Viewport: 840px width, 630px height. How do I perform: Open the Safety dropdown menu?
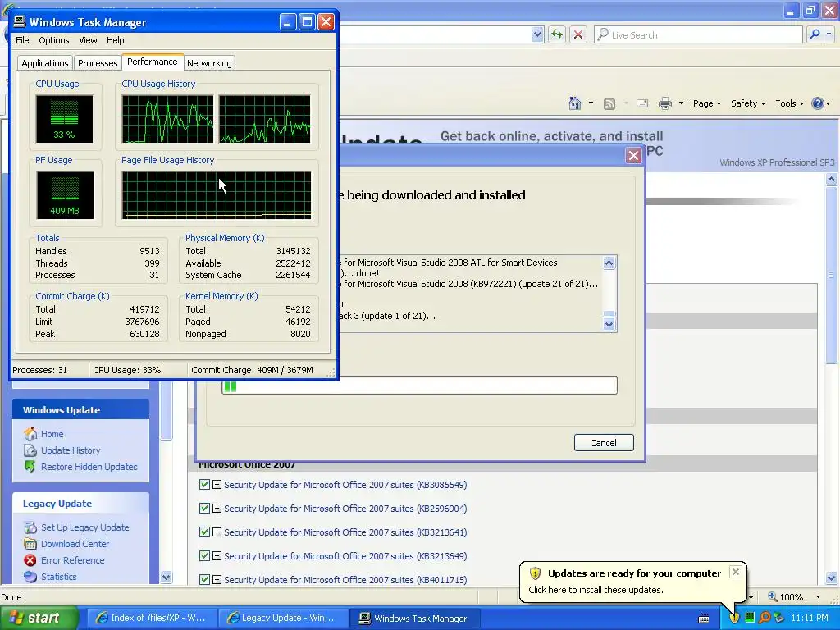click(748, 103)
